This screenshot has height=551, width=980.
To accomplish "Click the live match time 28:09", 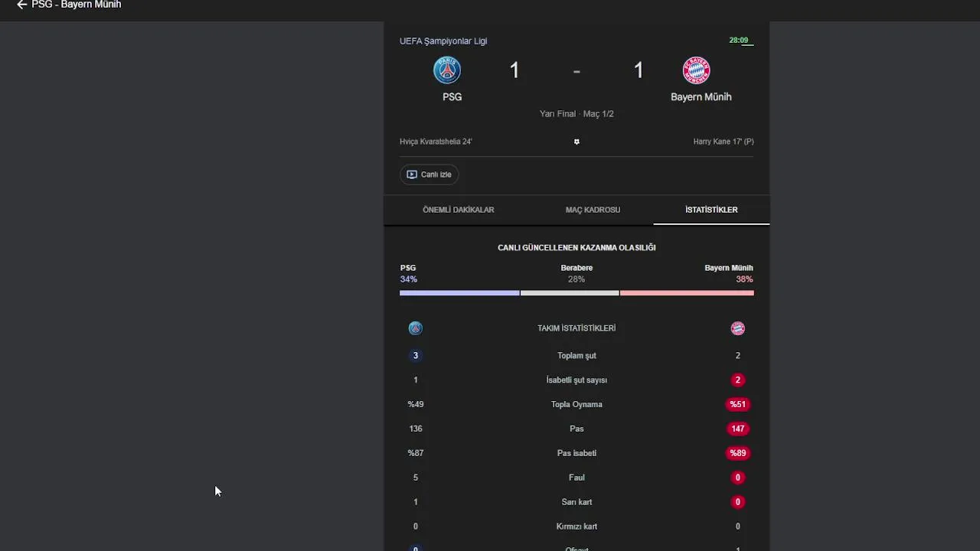I will pyautogui.click(x=739, y=41).
